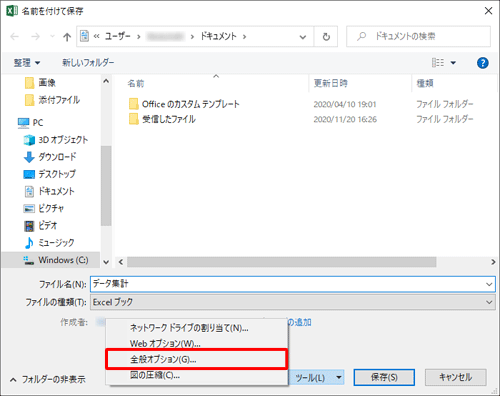Click navigation pane scroll down arrow
500x396 pixels.
click(x=106, y=262)
